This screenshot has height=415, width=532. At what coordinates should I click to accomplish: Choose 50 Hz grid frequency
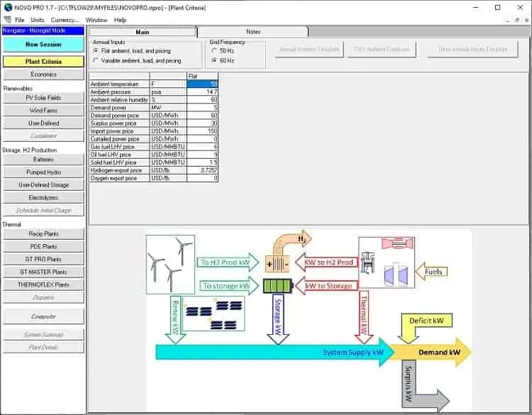223,51
